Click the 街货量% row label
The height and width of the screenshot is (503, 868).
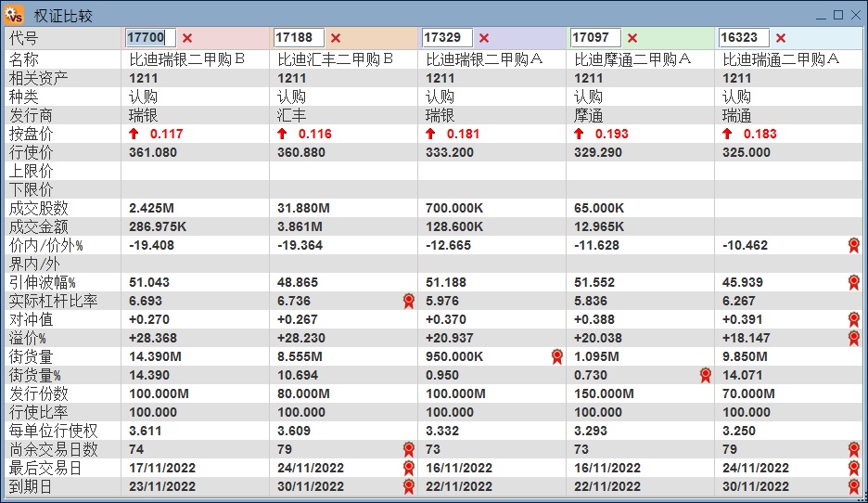[35, 375]
